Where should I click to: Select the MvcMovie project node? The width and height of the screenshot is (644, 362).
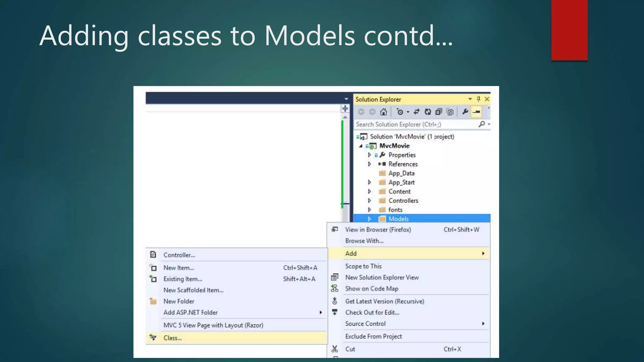tap(394, 146)
